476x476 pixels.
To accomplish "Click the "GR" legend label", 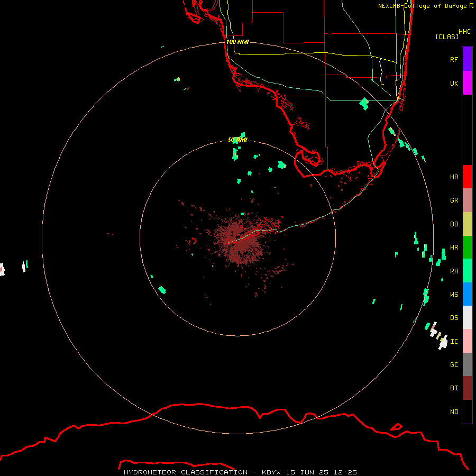I will 454,200.
